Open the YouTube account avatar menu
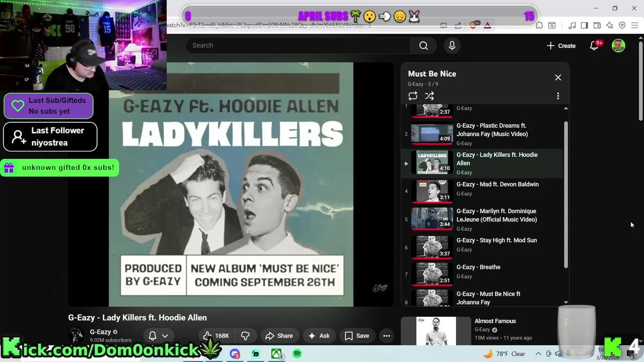Screen dimensions: 644x362 coord(618,45)
